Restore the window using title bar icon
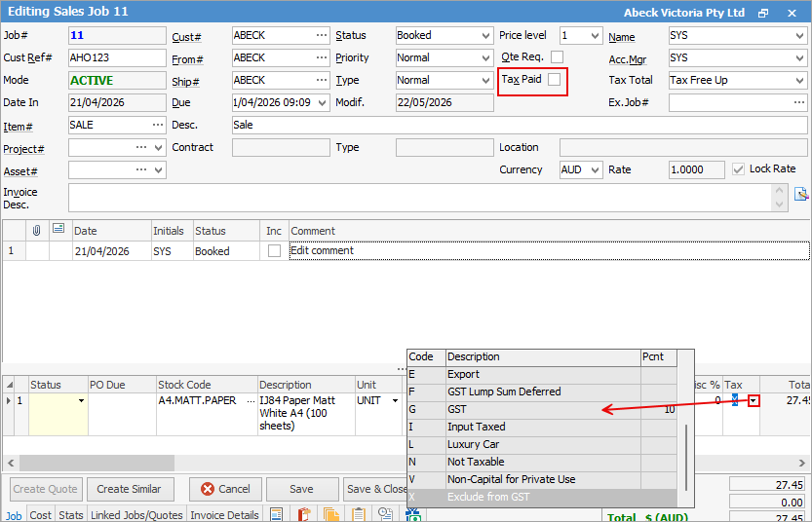This screenshot has height=522, width=812. (x=763, y=14)
